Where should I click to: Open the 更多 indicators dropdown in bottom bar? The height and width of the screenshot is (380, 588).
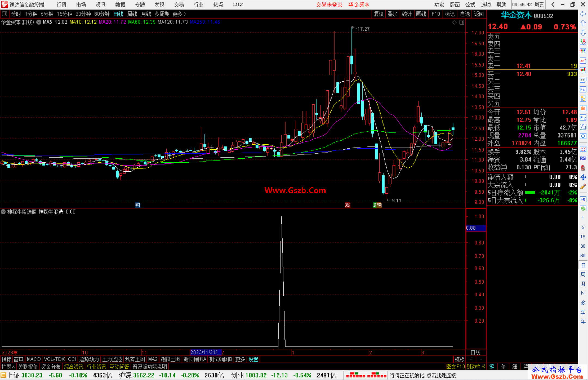click(240, 359)
